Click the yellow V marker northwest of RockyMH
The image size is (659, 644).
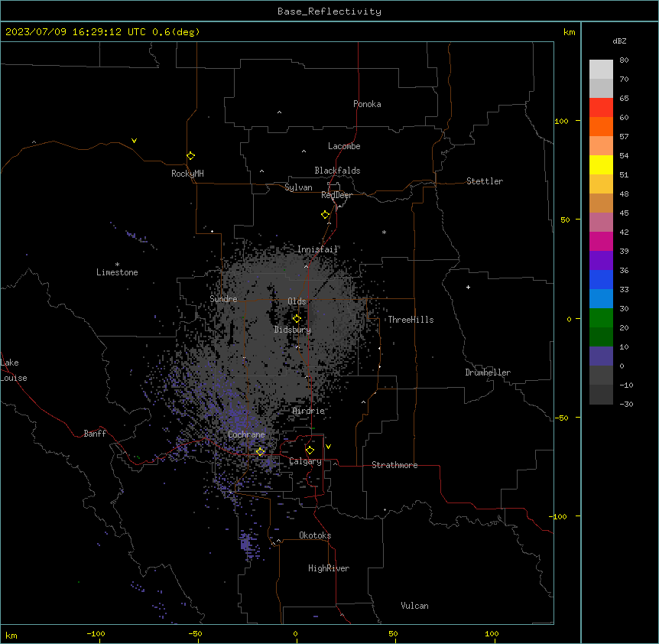(134, 141)
